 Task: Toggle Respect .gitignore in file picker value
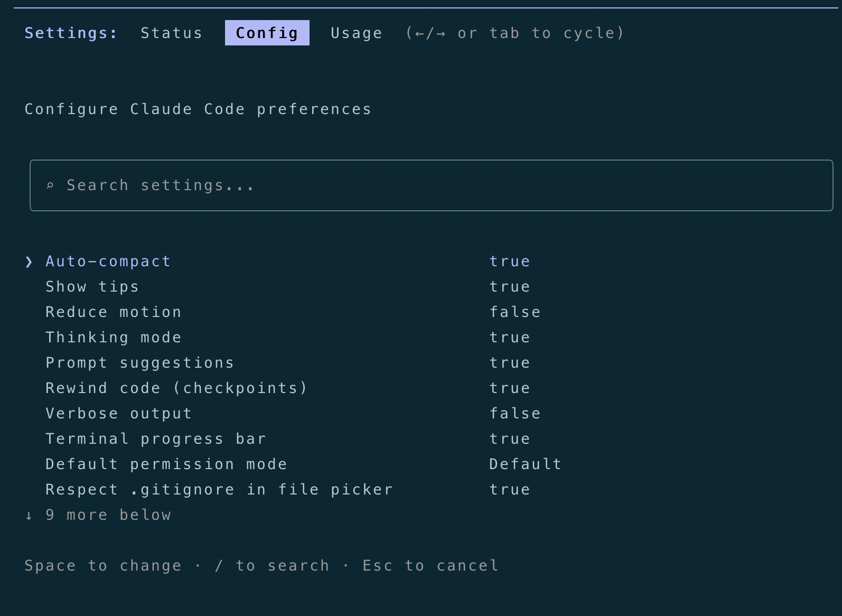[x=509, y=490]
